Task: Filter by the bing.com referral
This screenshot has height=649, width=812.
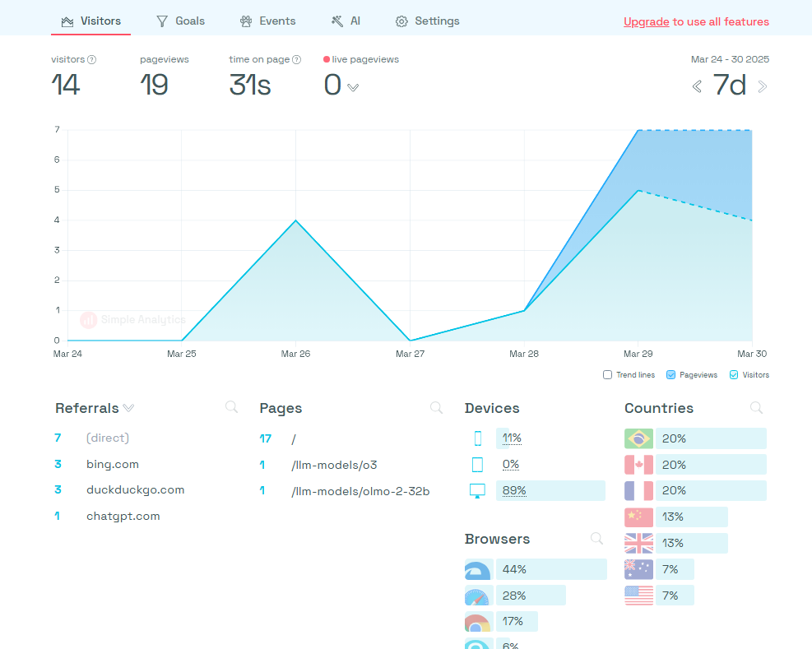Action: tap(113, 464)
